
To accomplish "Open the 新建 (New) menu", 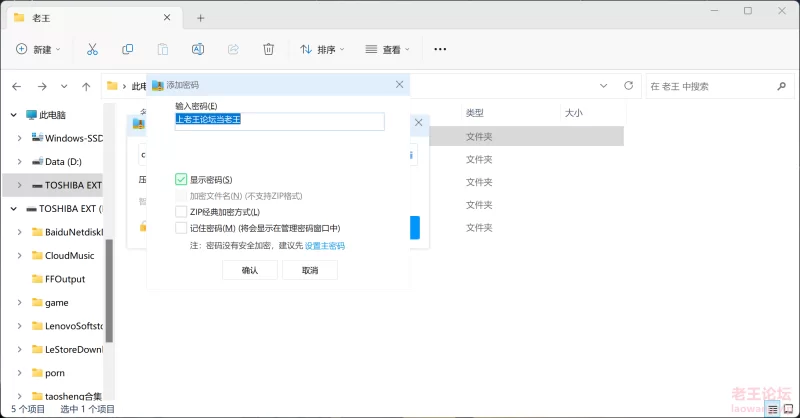I will click(x=38, y=50).
